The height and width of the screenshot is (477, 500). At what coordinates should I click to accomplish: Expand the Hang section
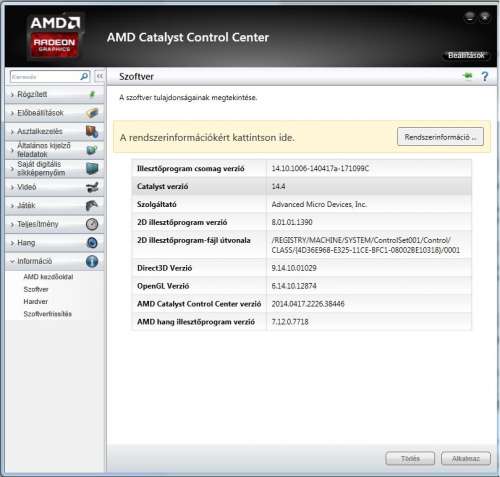click(x=12, y=243)
